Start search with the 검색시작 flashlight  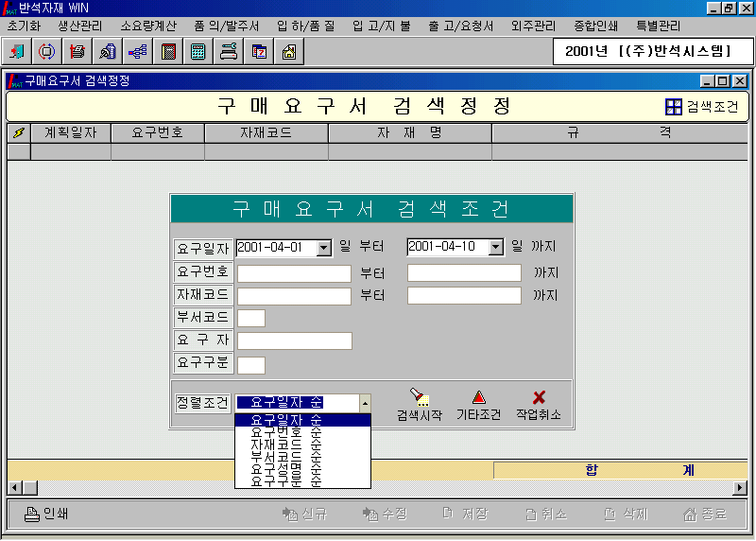[419, 405]
